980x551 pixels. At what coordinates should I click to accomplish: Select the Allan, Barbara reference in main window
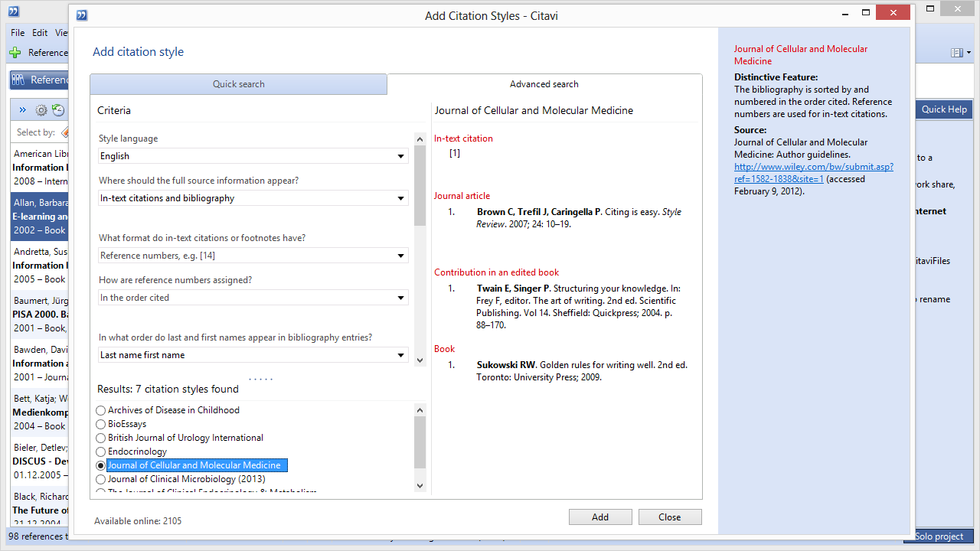pyautogui.click(x=40, y=217)
